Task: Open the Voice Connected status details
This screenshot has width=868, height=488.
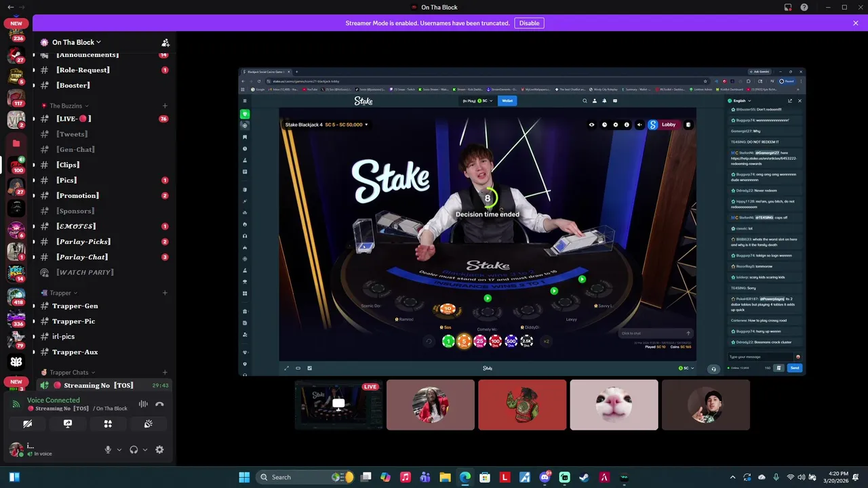Action: click(x=53, y=400)
